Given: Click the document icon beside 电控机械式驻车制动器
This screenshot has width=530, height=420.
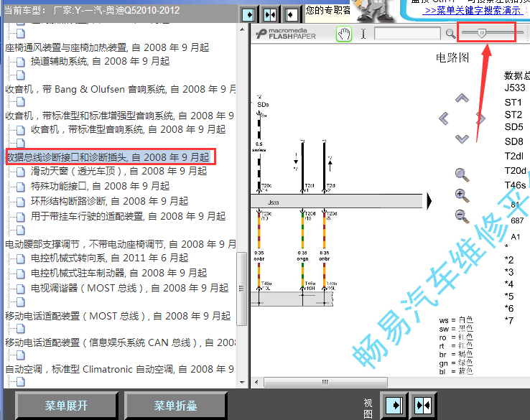Looking at the screenshot, I should [x=21, y=274].
